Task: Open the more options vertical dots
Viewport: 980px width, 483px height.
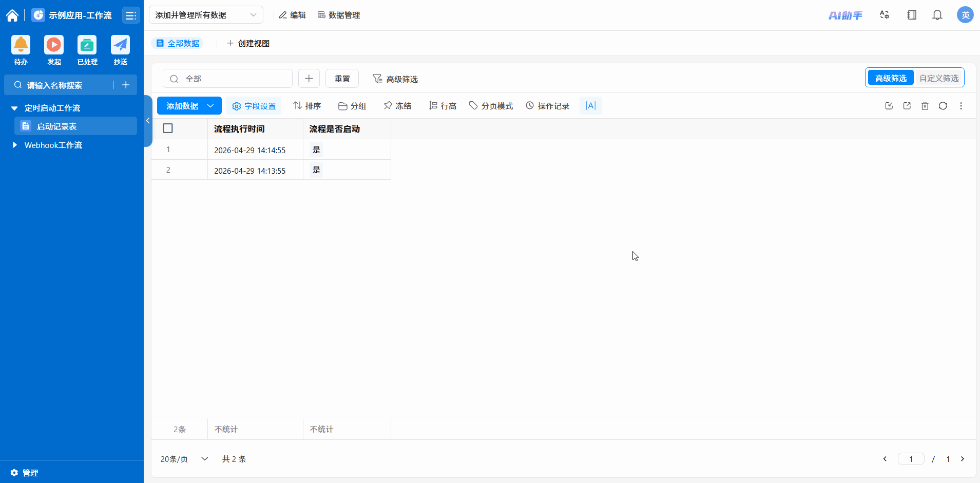Action: 961,106
